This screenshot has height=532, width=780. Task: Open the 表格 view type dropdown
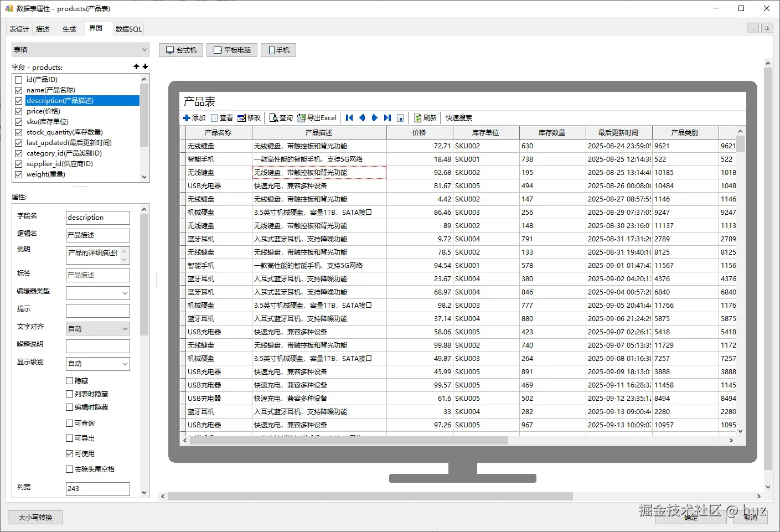click(80, 49)
